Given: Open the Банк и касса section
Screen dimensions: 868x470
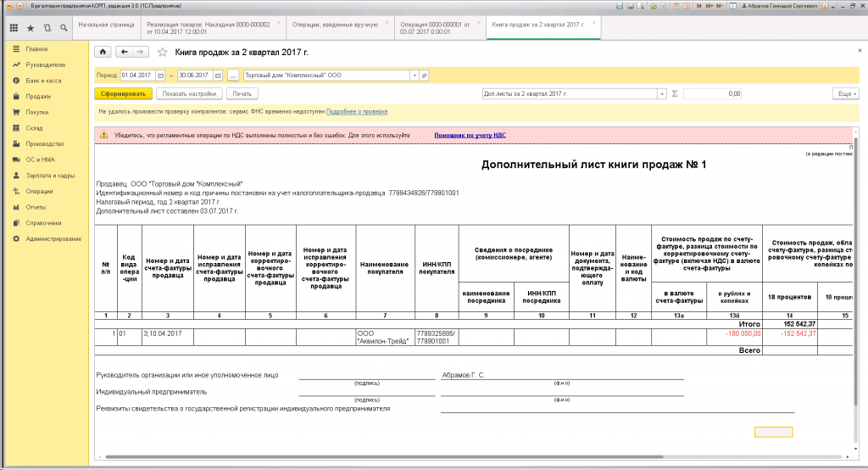Looking at the screenshot, I should click(43, 81).
